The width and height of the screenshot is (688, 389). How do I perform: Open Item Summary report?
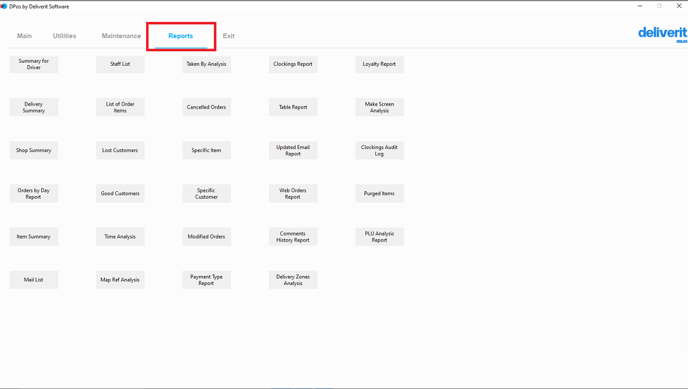coord(34,237)
